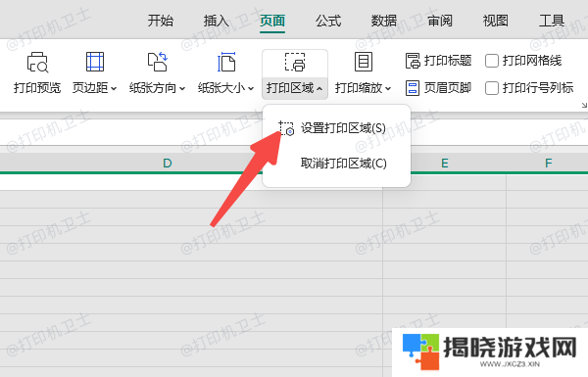The image size is (588, 377).
Task: Open the 工具 ribbon tab
Action: point(552,21)
